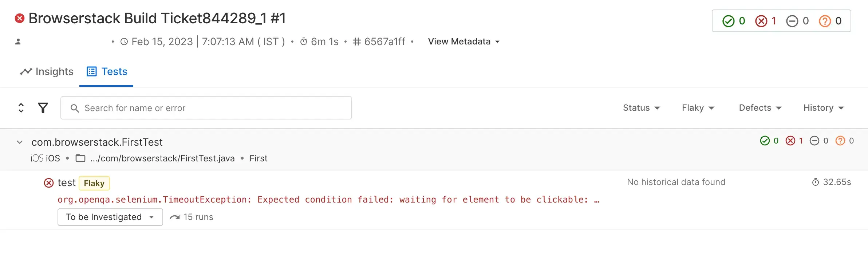Click the skipped count icon in build summary
The image size is (868, 255).
[x=792, y=21]
